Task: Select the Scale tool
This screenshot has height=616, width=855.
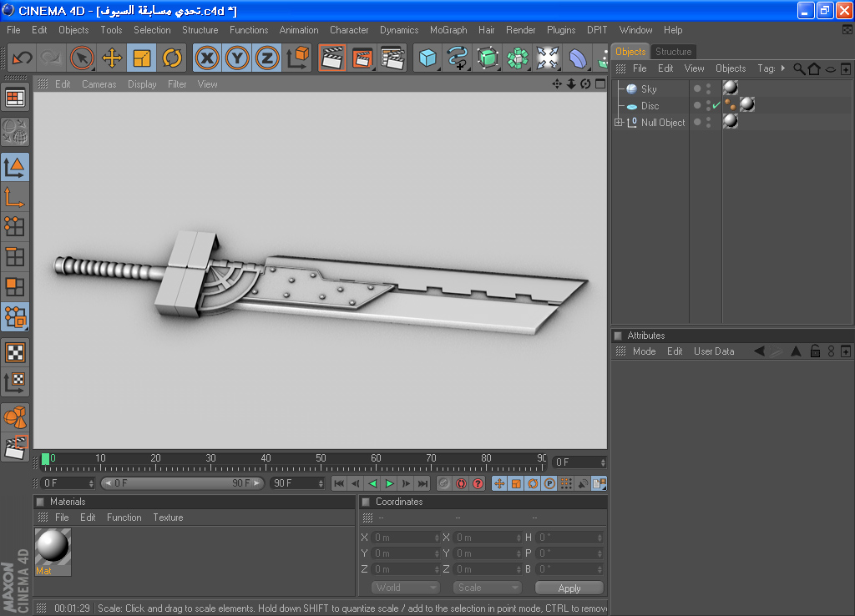Action: 142,58
